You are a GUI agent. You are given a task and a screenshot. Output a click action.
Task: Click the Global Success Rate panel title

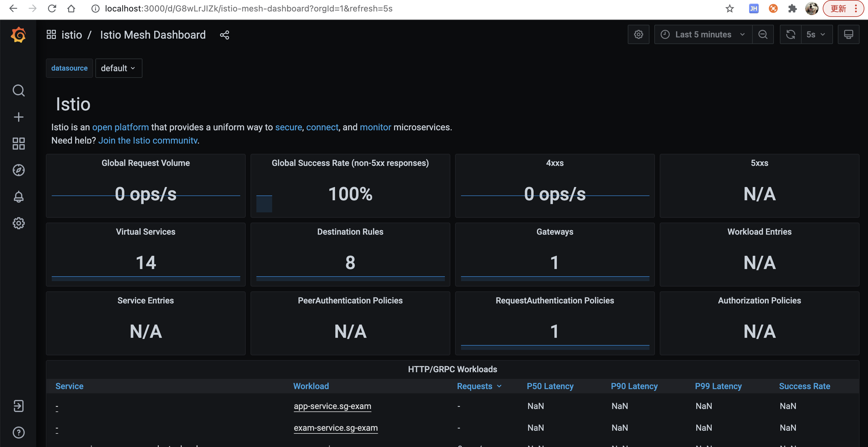pos(350,163)
